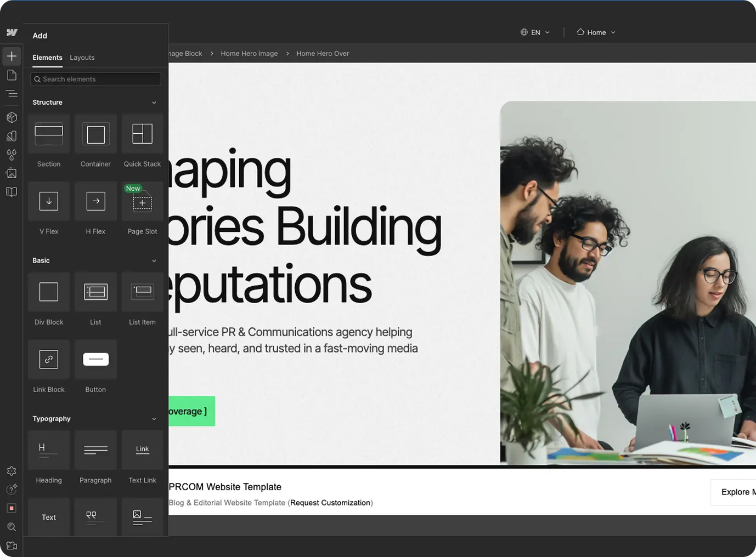Click the Request Customization link
756x557 pixels.
(330, 503)
